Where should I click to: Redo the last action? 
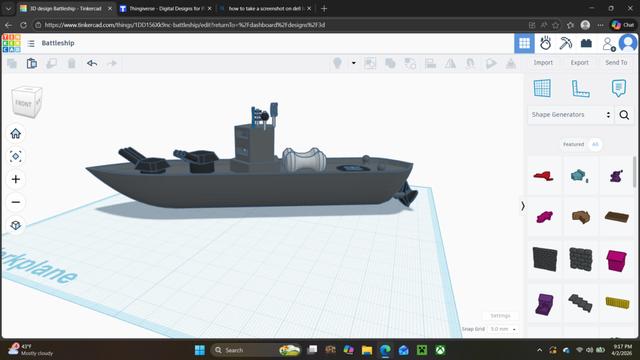coord(112,63)
